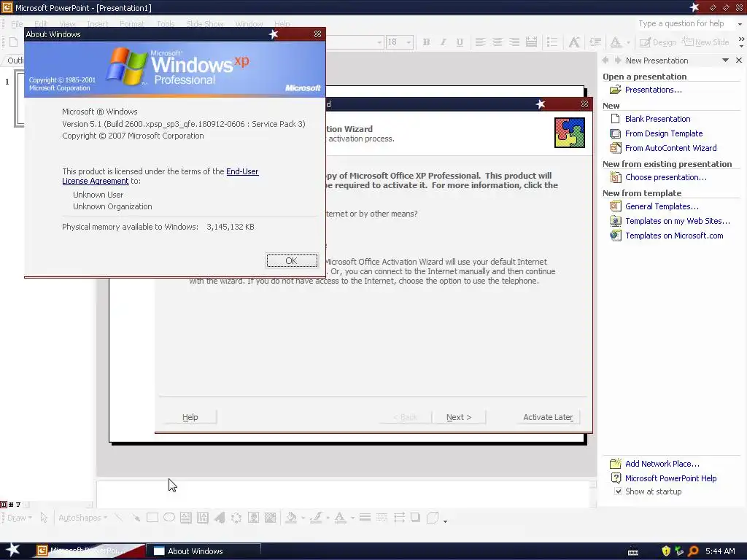Open the font size dropdown showing 18
This screenshot has height=560, width=747.
click(409, 42)
